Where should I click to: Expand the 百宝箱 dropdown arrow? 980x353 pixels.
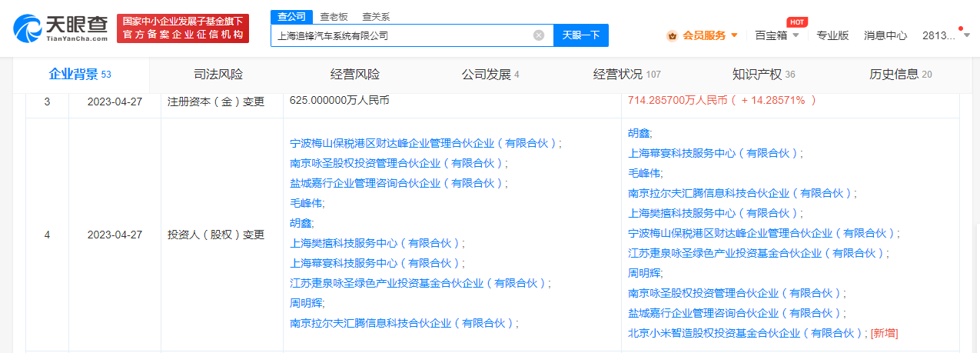(x=796, y=35)
